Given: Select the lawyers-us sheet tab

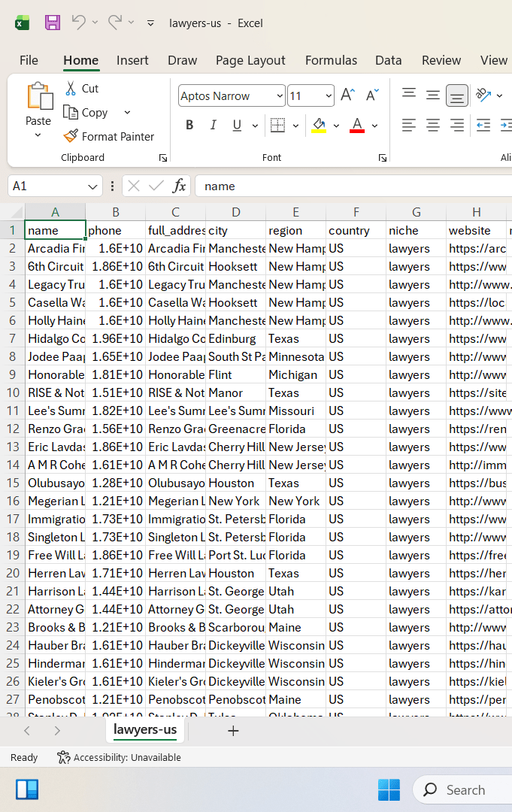Looking at the screenshot, I should point(145,729).
